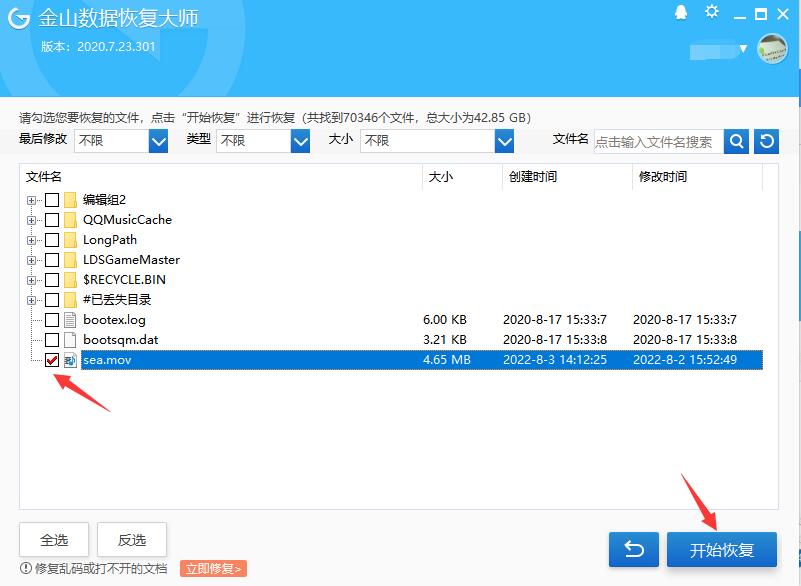Click the file icon next to bootsqm.dat
801x586 pixels.
[x=69, y=339]
